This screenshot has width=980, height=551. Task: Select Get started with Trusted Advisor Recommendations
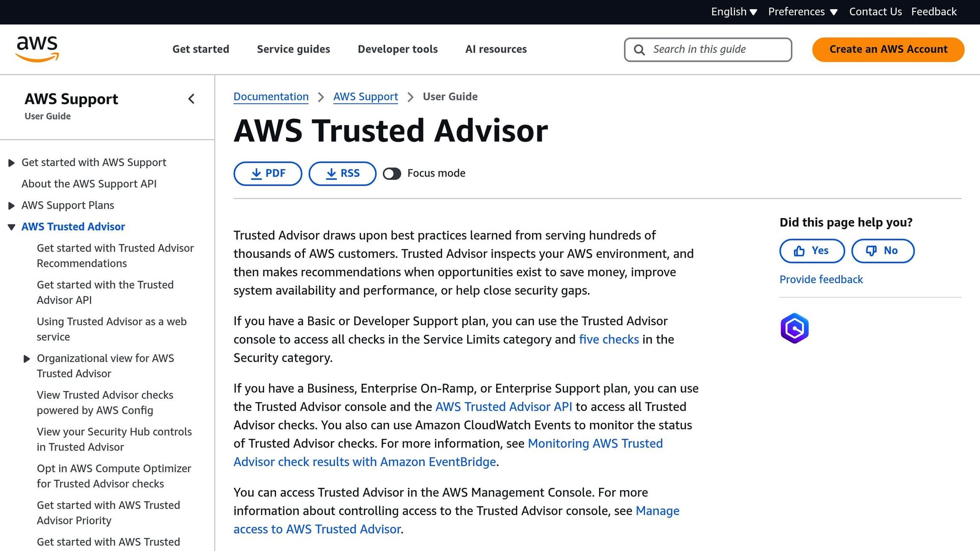click(x=115, y=256)
